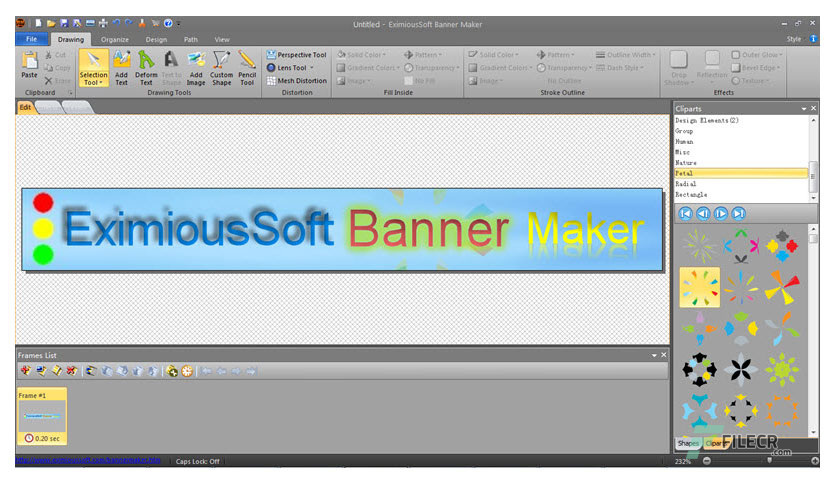
Task: Expand the Clipboard group launcher
Action: point(69,93)
